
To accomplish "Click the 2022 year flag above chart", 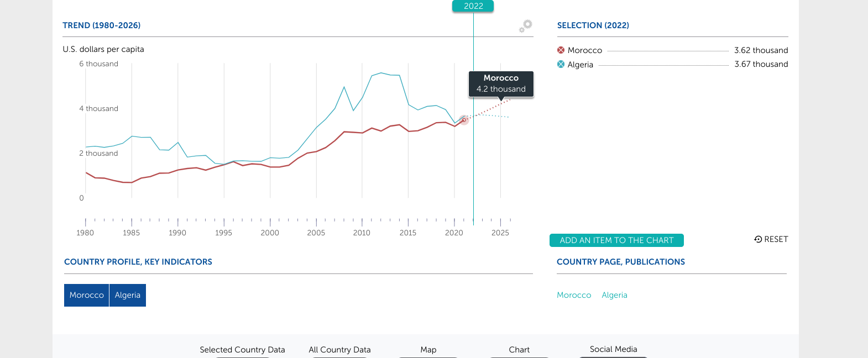I will pos(473,6).
